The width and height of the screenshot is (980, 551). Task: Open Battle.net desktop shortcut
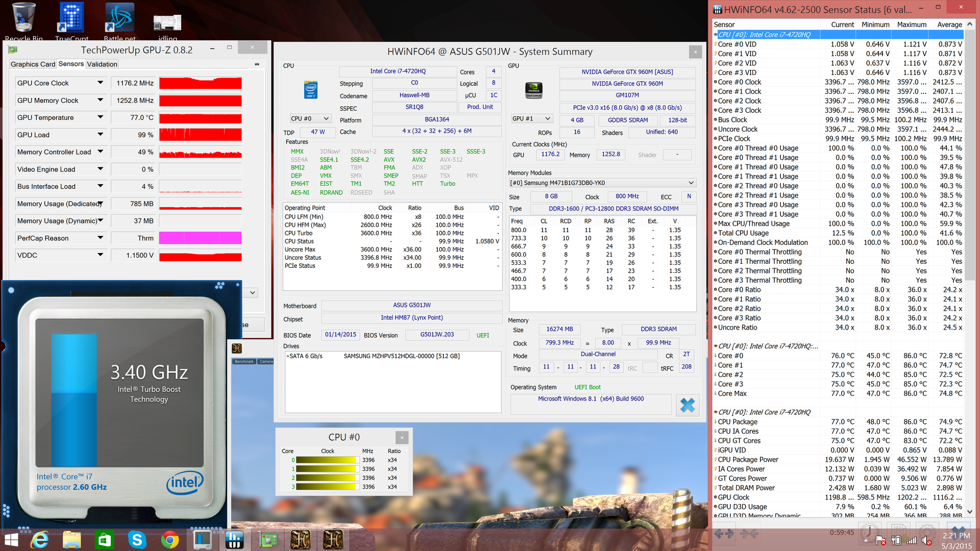[119, 20]
